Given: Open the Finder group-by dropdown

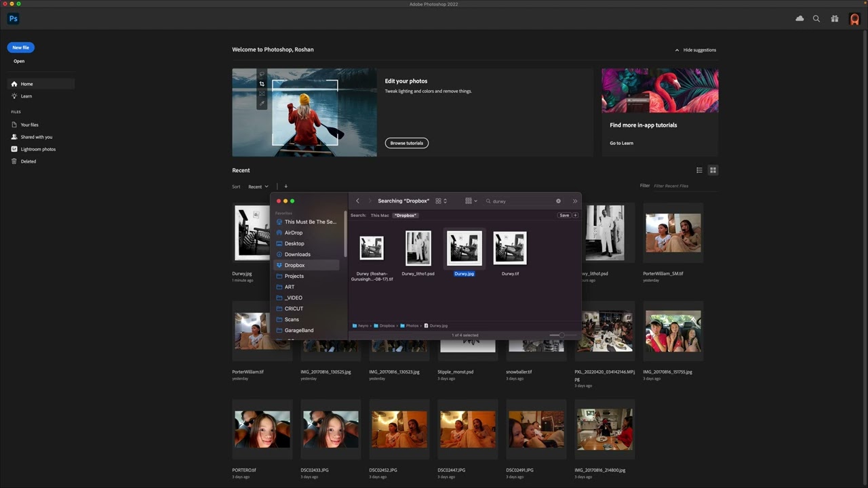Looking at the screenshot, I should [471, 201].
